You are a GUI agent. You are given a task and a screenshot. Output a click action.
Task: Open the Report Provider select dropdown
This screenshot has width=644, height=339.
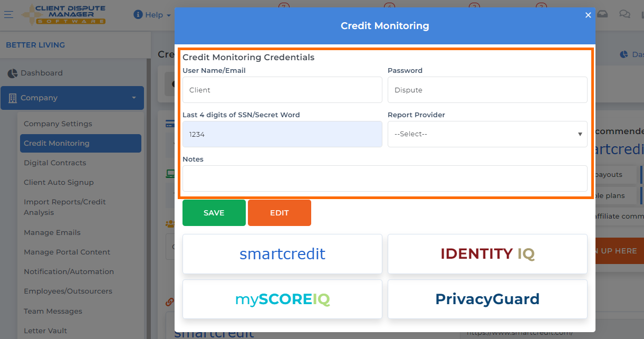486,134
